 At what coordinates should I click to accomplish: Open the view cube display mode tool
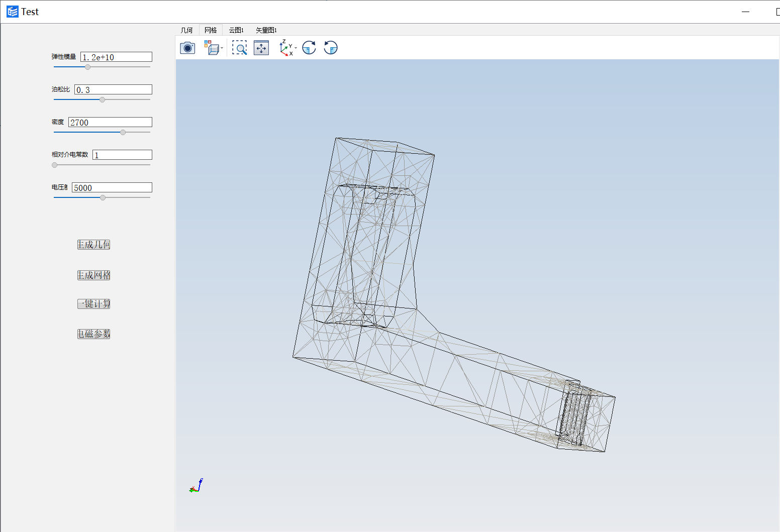point(212,48)
